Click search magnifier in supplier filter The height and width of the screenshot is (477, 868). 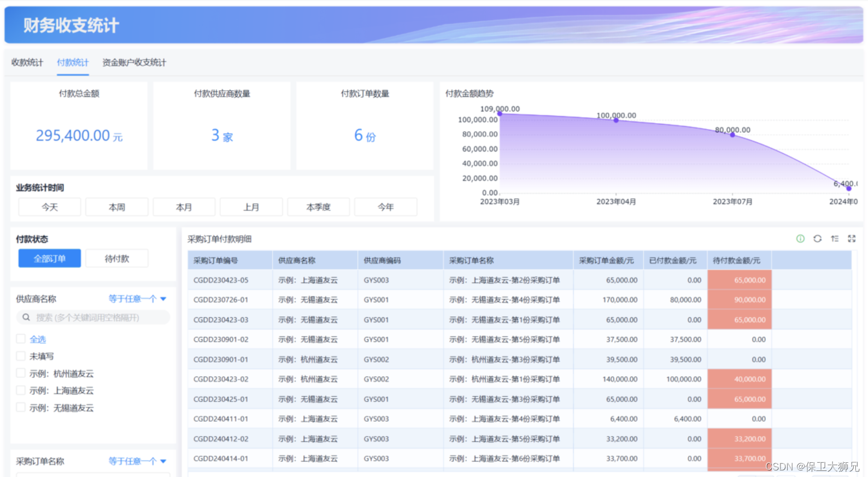(26, 317)
